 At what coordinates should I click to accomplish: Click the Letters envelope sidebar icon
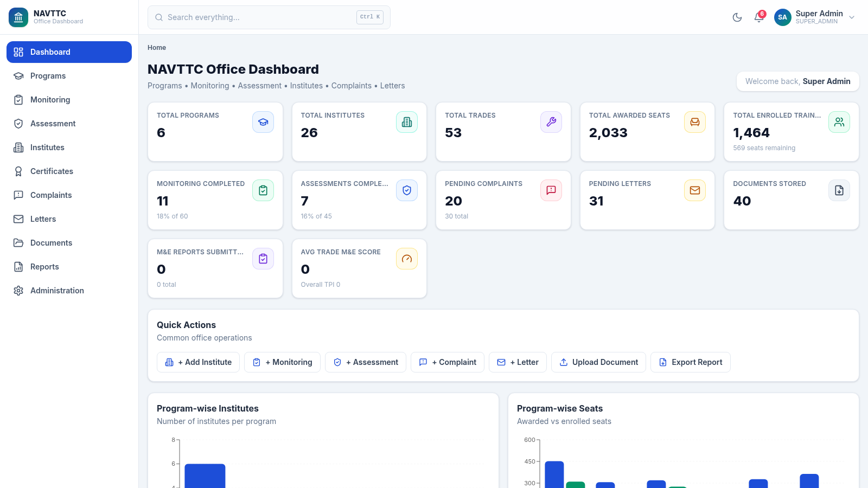(x=18, y=219)
